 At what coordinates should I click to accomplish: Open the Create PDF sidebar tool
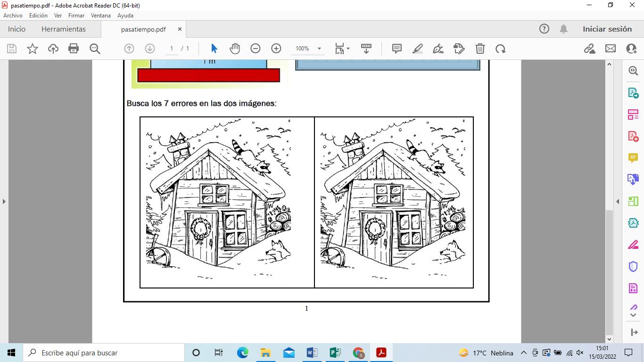[633, 136]
